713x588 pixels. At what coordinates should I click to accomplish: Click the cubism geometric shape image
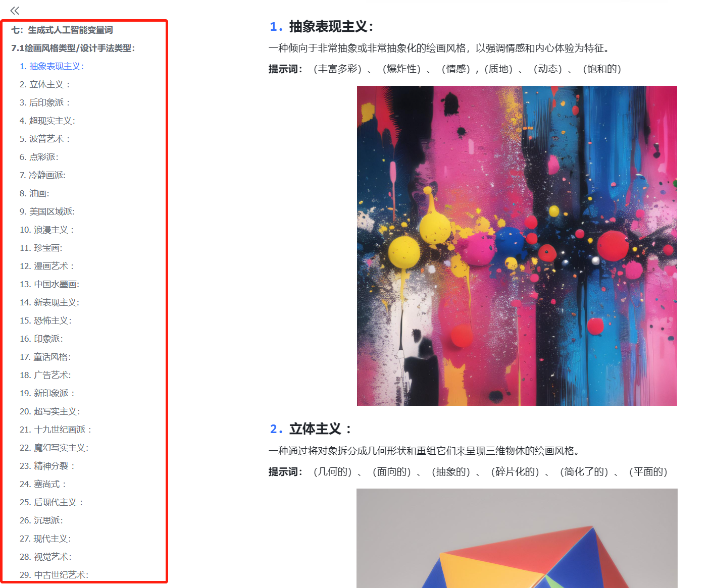coord(517,538)
